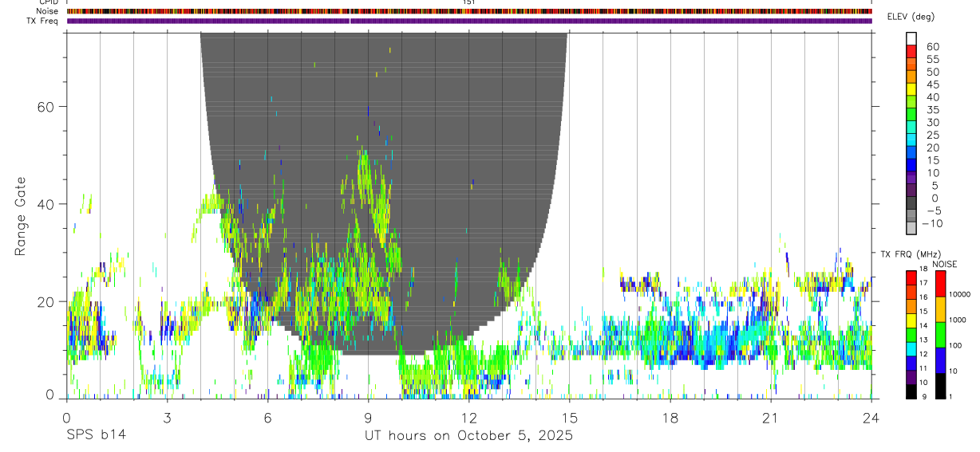Pick the green ELEV swatch between 35 and 30

(911, 114)
